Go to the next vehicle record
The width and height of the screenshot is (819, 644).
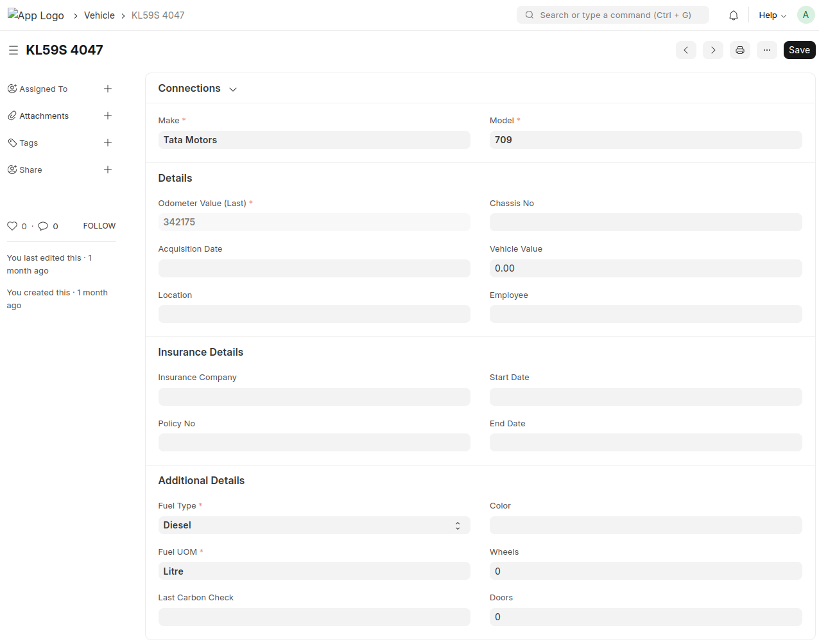pyautogui.click(x=712, y=50)
